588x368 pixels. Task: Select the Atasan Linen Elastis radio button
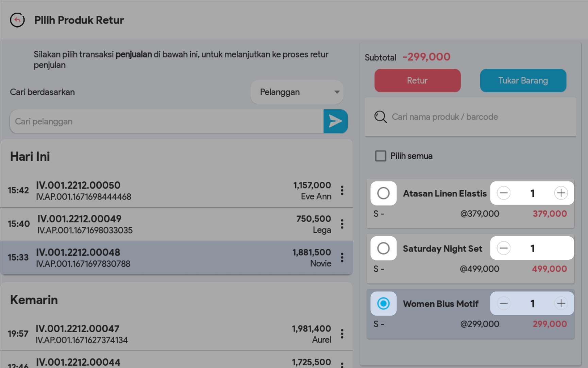point(383,193)
